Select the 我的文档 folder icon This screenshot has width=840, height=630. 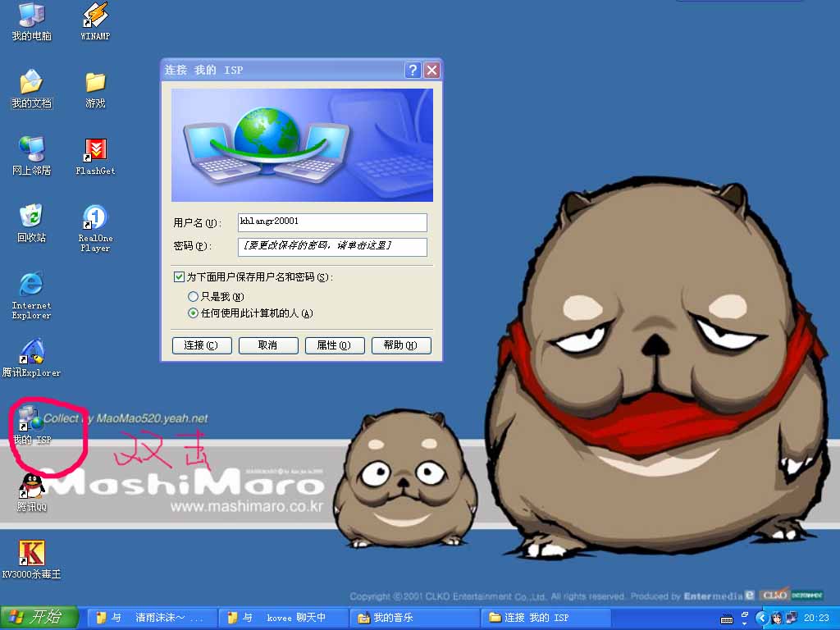[x=32, y=89]
